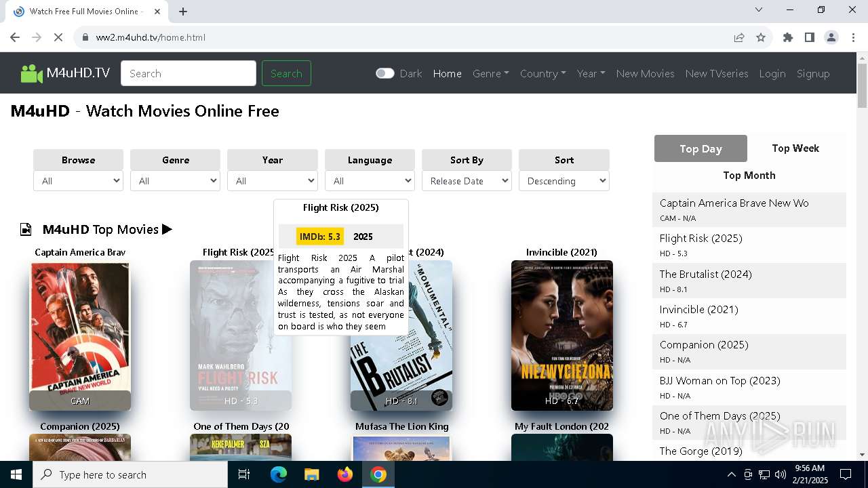This screenshot has height=488, width=868.
Task: Open the Sort By Release Date dropdown
Action: (467, 181)
